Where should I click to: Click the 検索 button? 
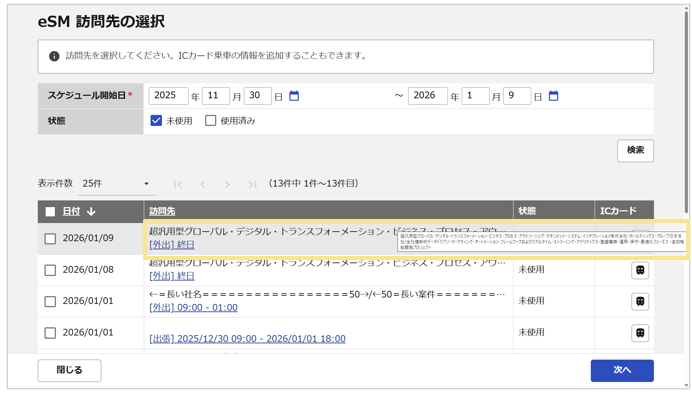(635, 150)
